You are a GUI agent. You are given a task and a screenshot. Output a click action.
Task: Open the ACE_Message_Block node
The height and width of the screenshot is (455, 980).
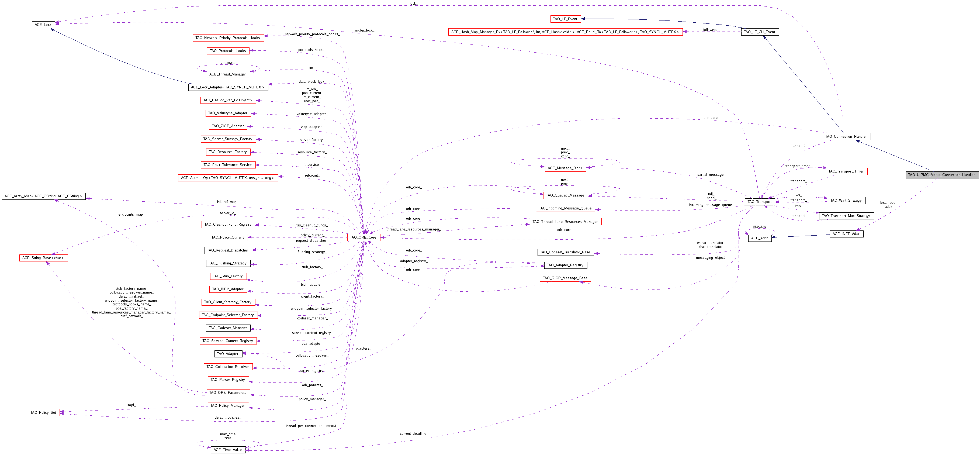(x=565, y=168)
